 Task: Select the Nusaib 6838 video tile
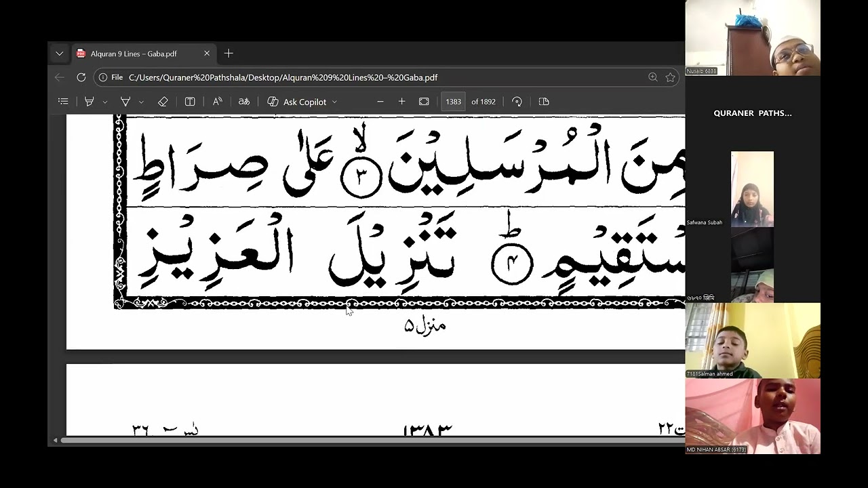pos(753,38)
